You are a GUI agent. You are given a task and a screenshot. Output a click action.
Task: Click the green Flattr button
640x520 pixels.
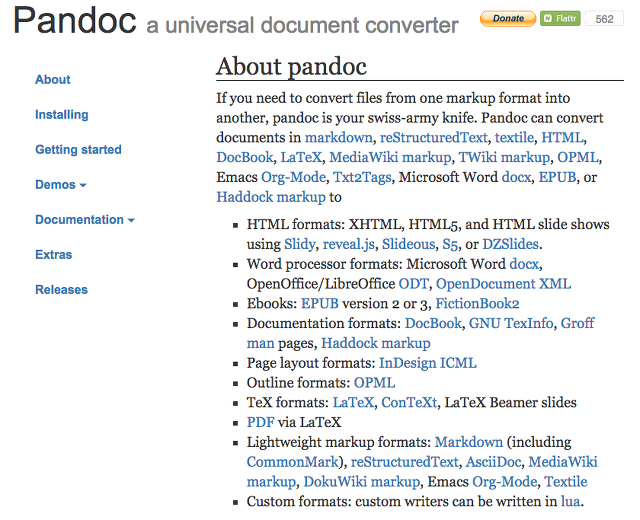tap(560, 18)
